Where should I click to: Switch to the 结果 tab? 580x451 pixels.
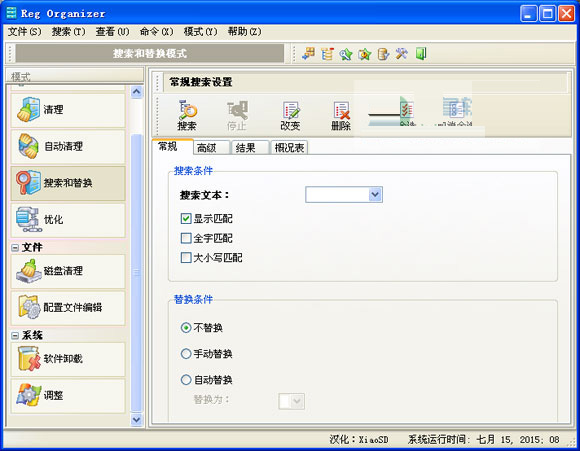(x=250, y=148)
